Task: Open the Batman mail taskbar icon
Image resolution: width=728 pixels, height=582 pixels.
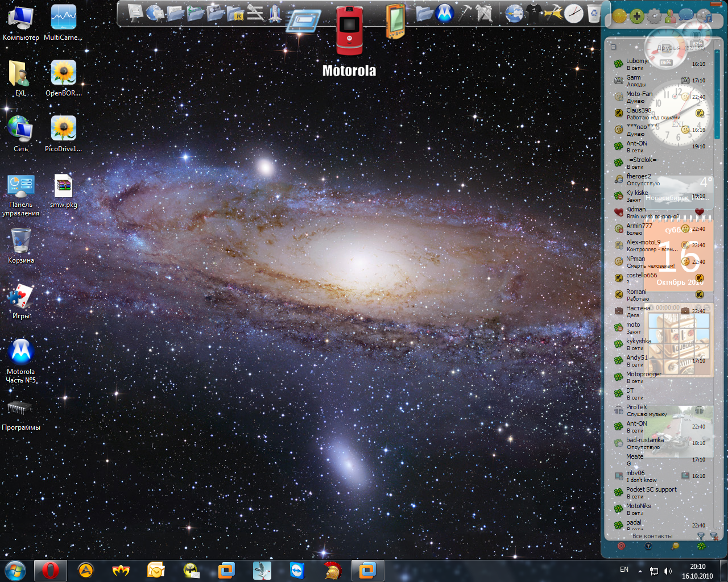Action: click(192, 570)
